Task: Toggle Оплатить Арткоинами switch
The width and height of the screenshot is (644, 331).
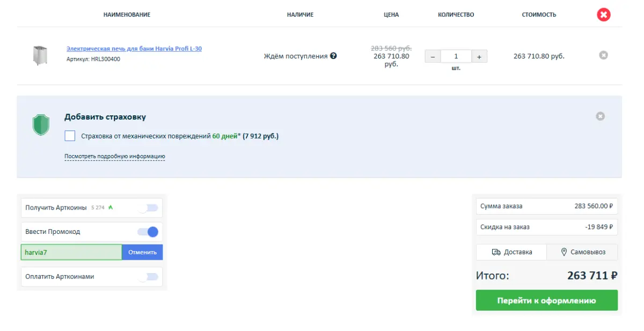Action: point(148,277)
